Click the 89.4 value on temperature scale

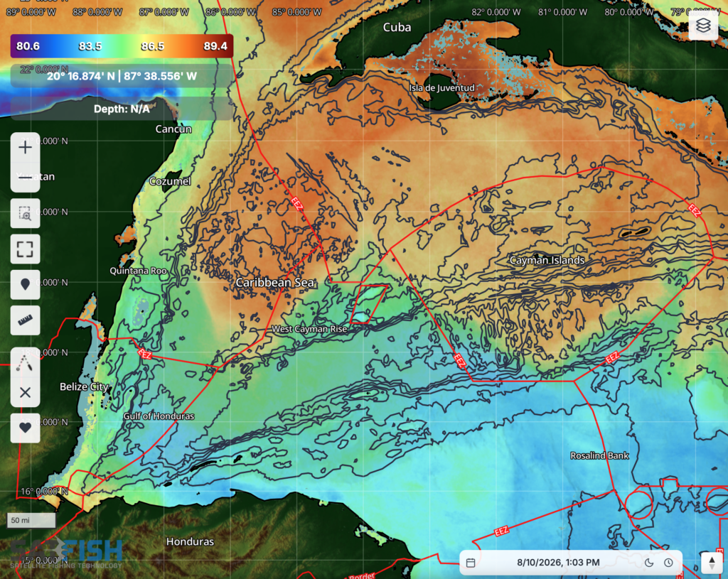coord(215,46)
